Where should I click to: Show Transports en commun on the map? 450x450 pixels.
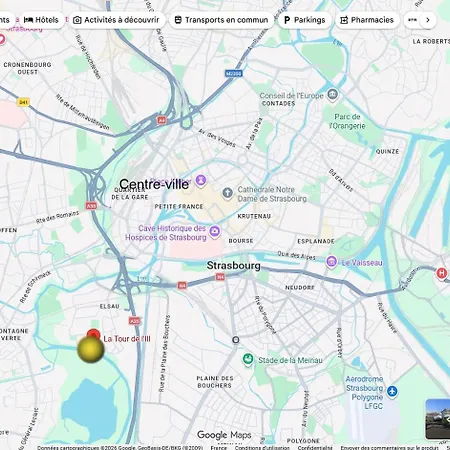click(222, 20)
